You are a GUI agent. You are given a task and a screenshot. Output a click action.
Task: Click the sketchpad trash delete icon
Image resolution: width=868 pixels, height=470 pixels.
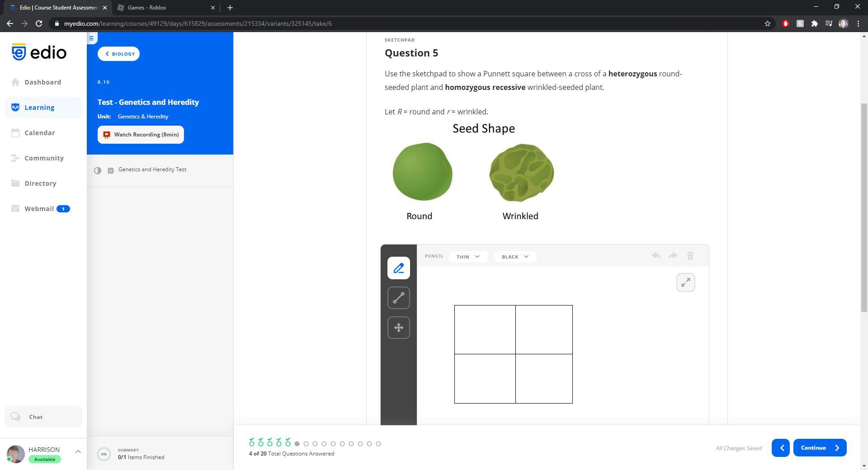coord(690,256)
